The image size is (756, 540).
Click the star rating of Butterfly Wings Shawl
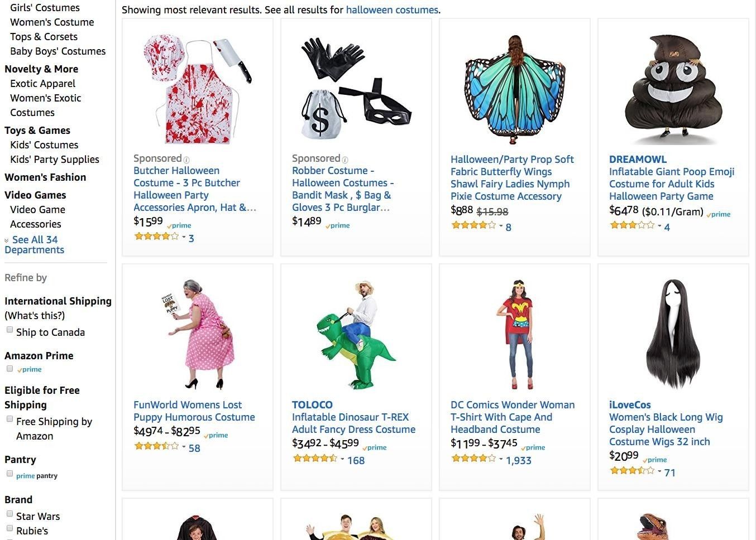click(473, 225)
